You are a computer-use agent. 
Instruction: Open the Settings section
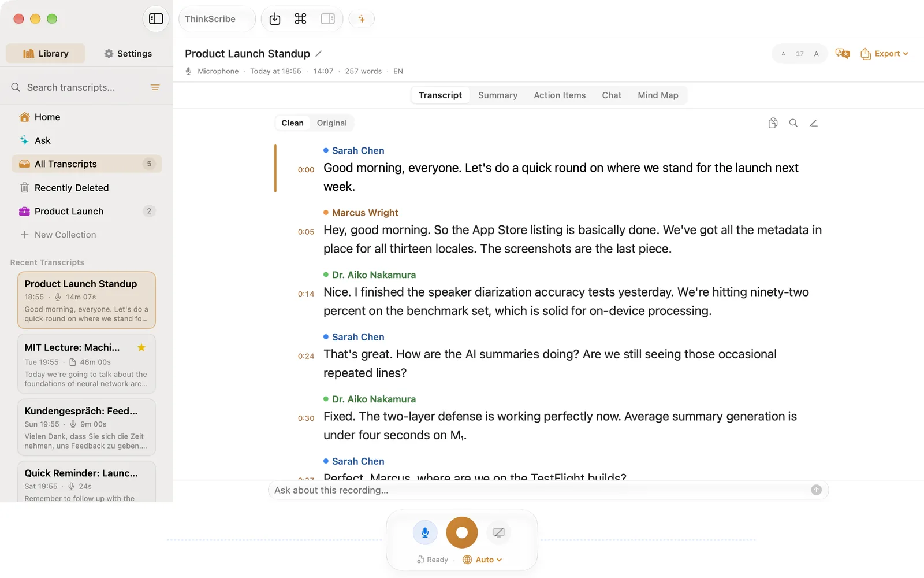click(128, 54)
